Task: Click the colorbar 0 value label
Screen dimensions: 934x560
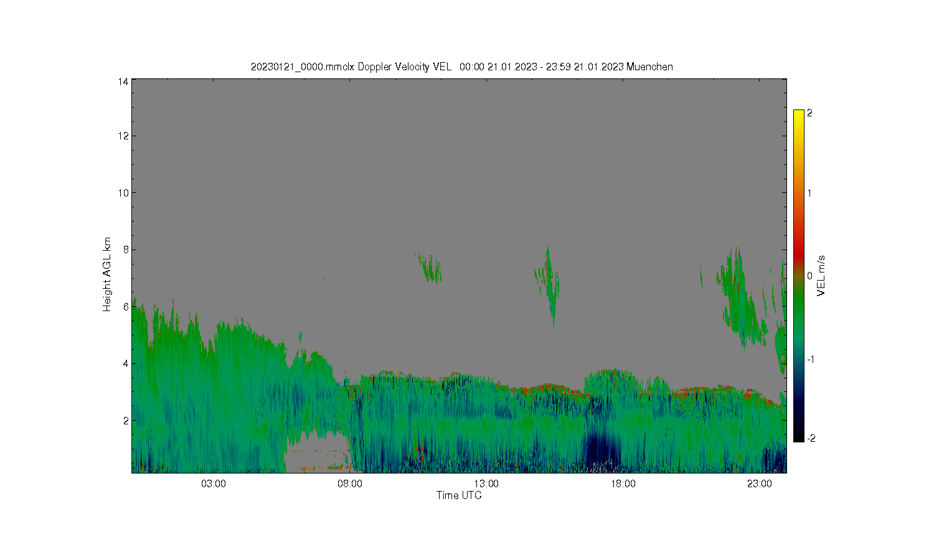Action: (x=809, y=276)
